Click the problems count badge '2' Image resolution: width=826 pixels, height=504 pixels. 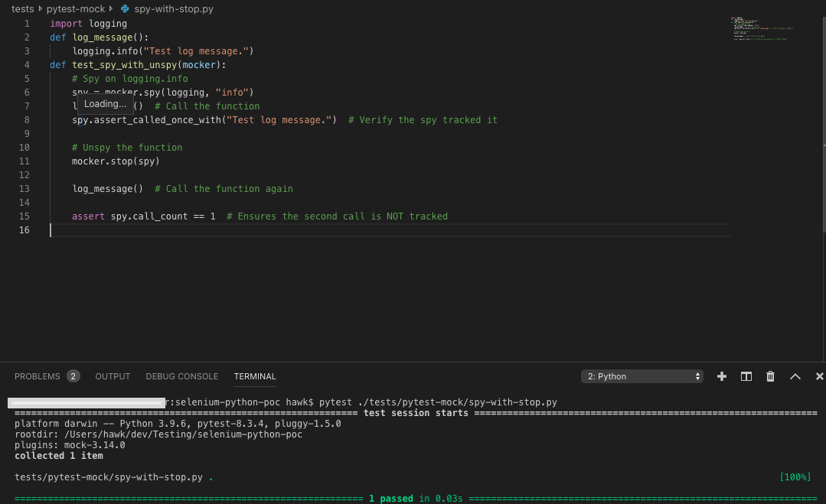pyautogui.click(x=73, y=376)
